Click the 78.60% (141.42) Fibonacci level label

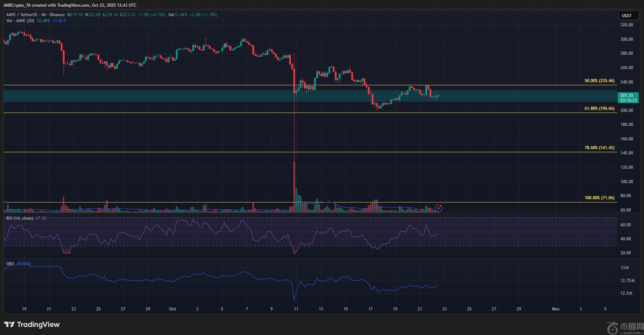[599, 148]
